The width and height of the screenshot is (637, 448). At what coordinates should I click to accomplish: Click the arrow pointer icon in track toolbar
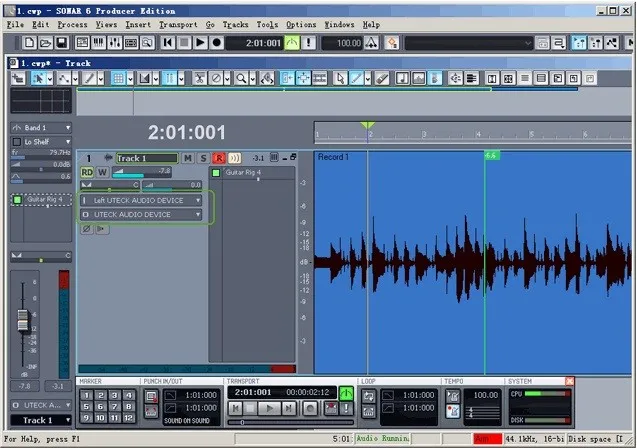[340, 78]
